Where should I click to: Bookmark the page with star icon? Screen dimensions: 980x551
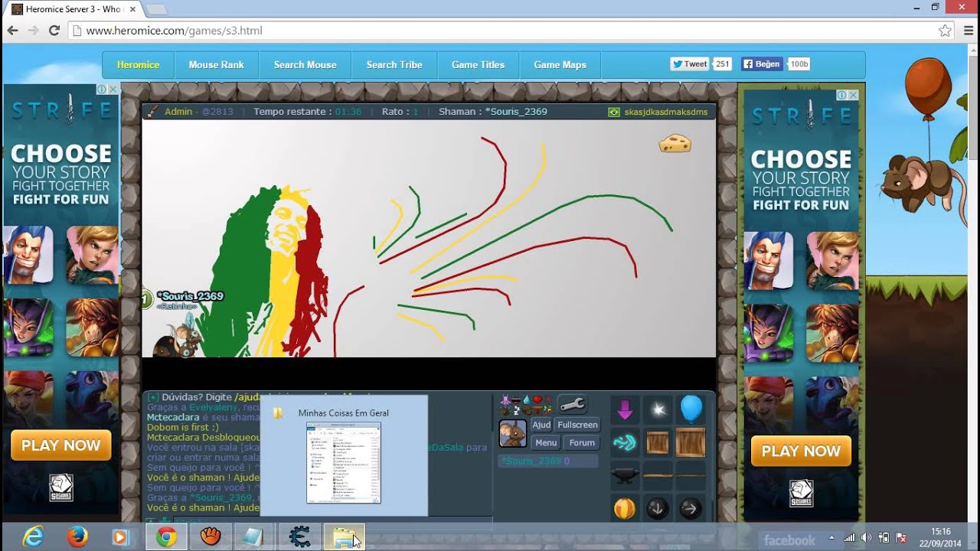(945, 31)
